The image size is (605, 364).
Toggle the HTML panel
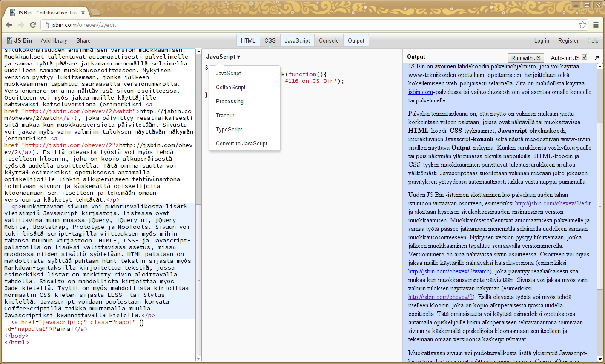[x=248, y=40]
